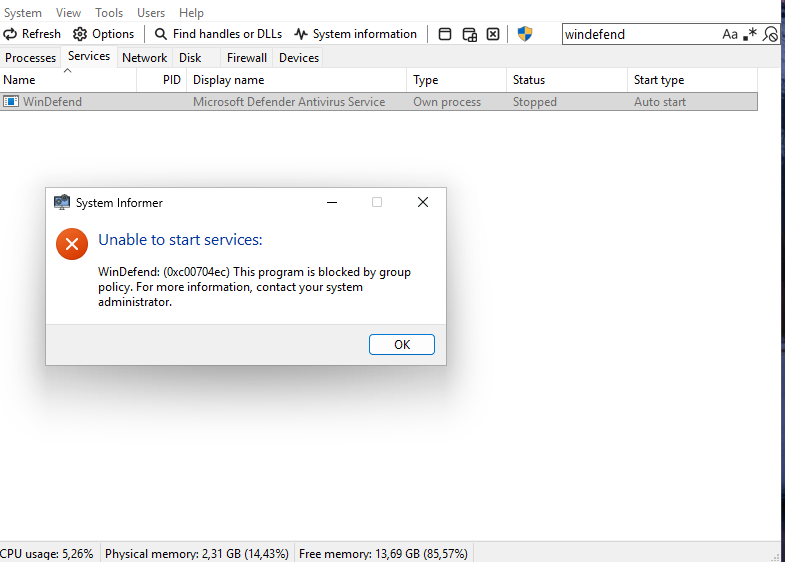Click Physical memory in status bar
The width and height of the screenshot is (785, 562).
[x=197, y=553]
